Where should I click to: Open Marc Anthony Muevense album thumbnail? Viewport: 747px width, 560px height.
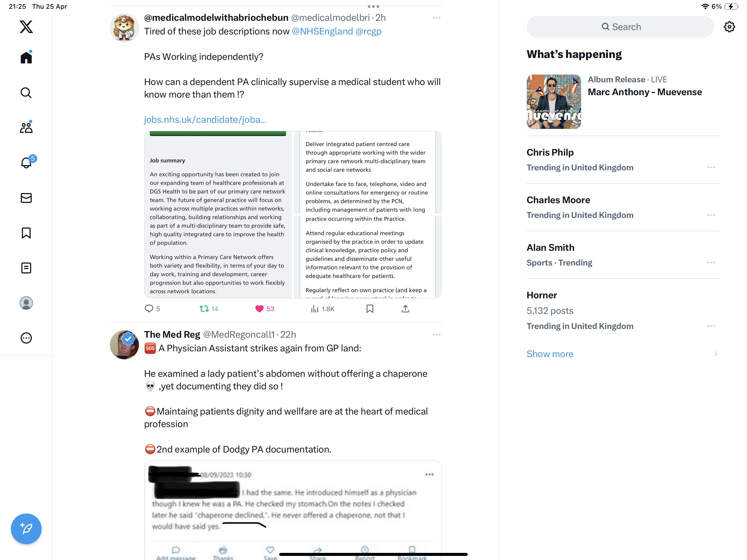coord(554,102)
